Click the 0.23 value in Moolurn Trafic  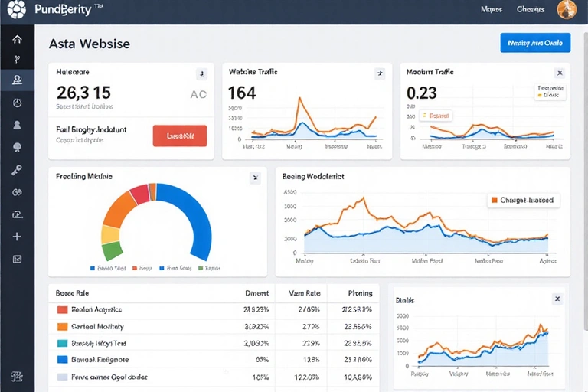point(422,93)
